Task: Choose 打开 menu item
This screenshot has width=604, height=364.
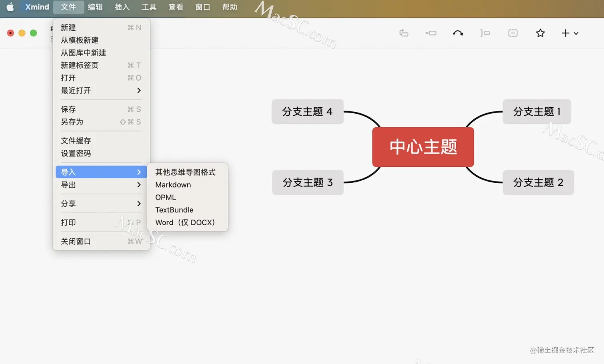Action: tap(101, 78)
